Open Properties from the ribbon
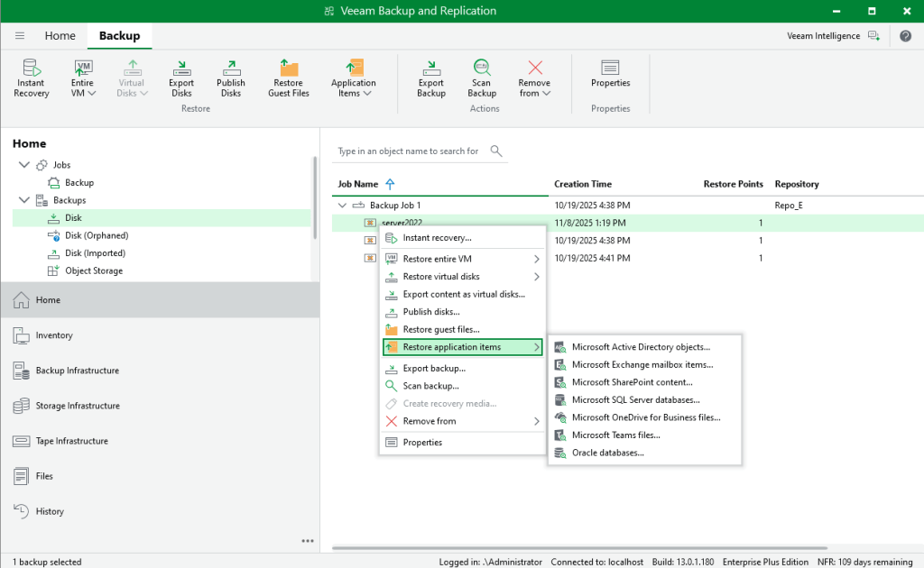Image resolution: width=924 pixels, height=568 pixels. (610, 73)
